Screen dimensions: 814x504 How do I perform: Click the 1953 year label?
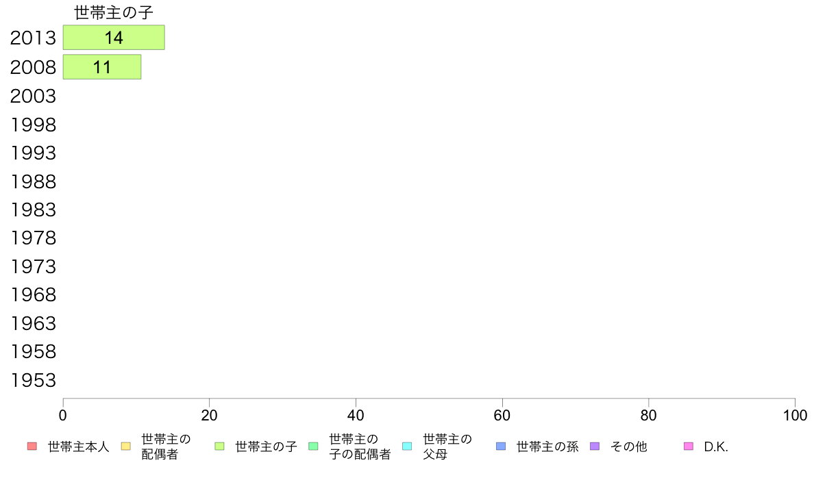click(33, 381)
